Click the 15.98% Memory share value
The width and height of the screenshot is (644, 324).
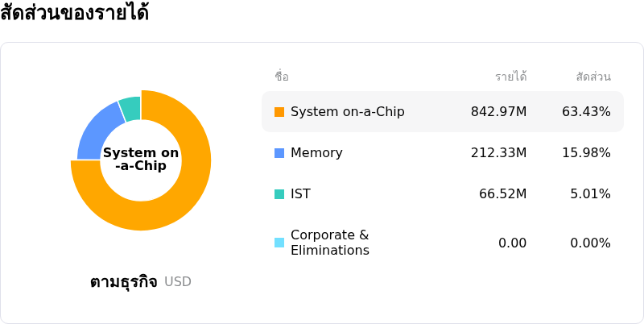coord(586,153)
